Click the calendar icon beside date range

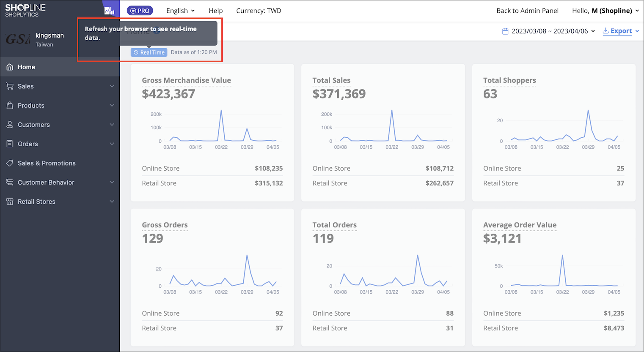505,31
